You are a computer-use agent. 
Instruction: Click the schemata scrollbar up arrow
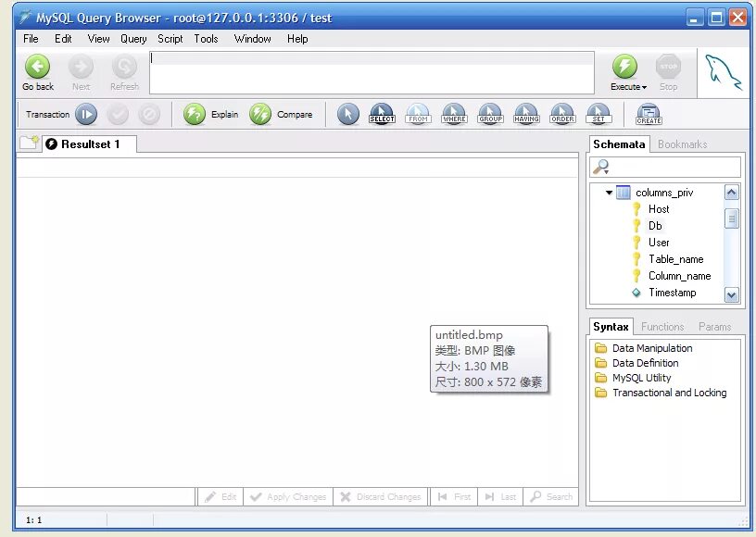pos(731,193)
